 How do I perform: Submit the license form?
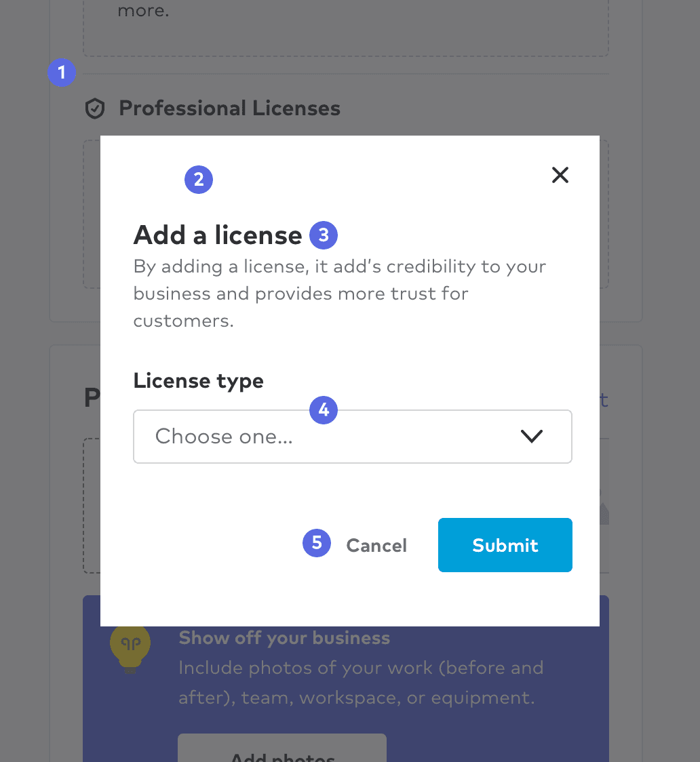505,545
